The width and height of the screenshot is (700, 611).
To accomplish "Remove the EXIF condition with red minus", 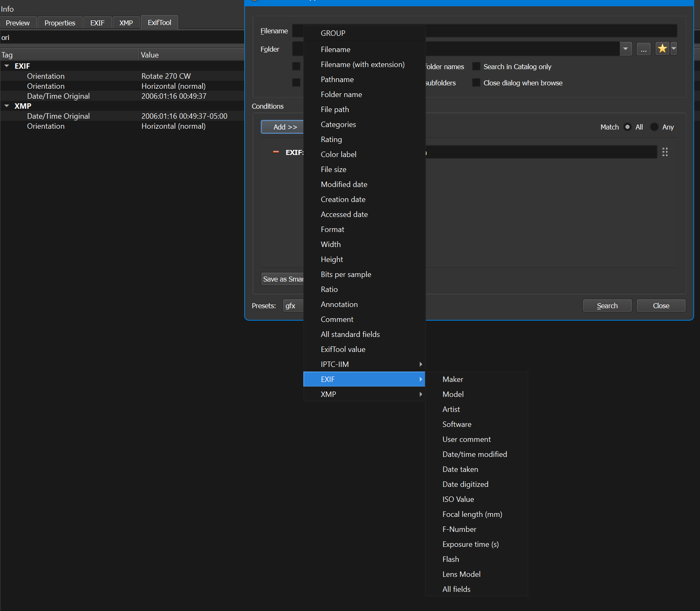I will pos(276,152).
